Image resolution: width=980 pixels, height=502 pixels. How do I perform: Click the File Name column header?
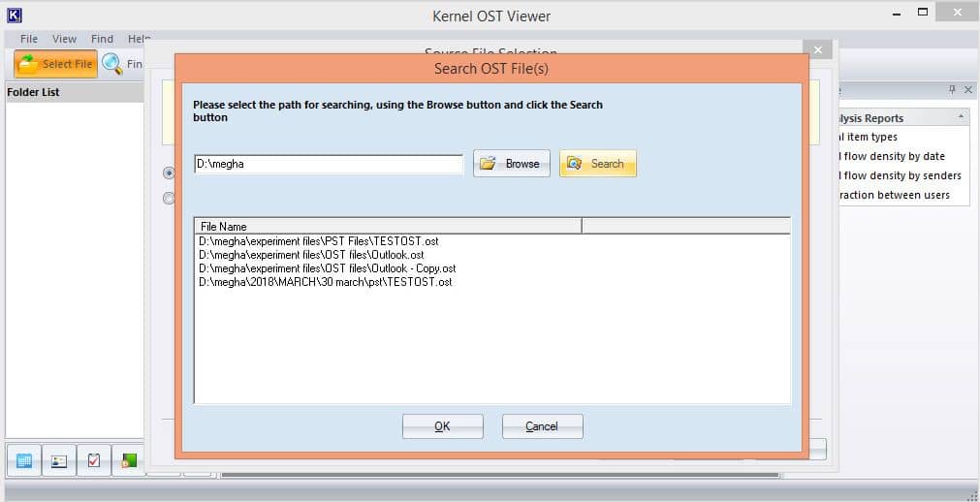(x=388, y=227)
